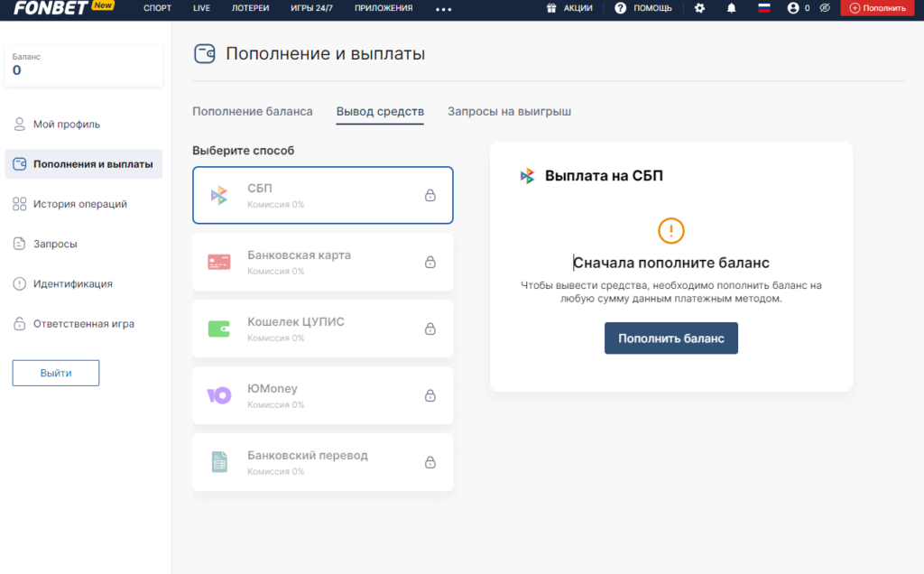Open the ПРИЛОЖЕНИЯ menu item
Viewport: 924px width, 574px height.
tap(383, 8)
